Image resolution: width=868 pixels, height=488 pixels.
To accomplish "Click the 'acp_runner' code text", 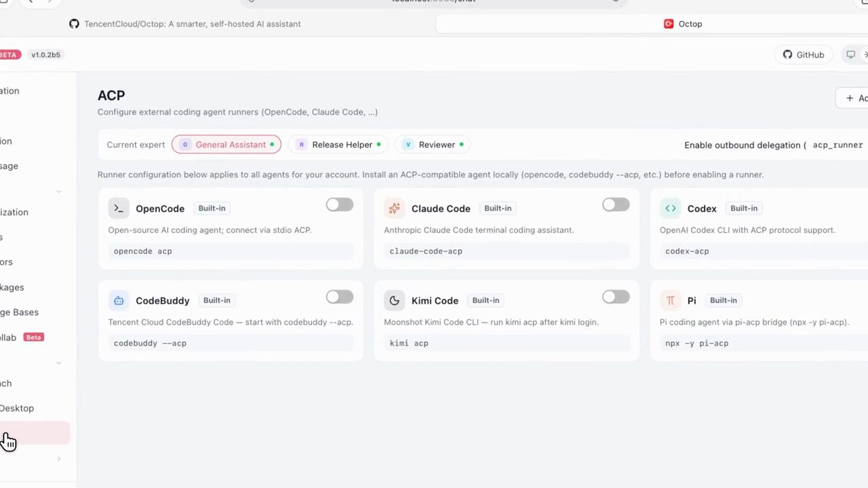I will [837, 145].
